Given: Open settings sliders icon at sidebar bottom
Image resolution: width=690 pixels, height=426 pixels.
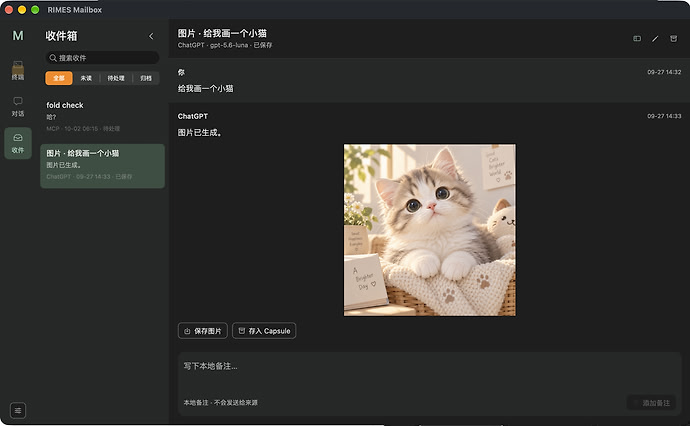Looking at the screenshot, I should click(18, 411).
